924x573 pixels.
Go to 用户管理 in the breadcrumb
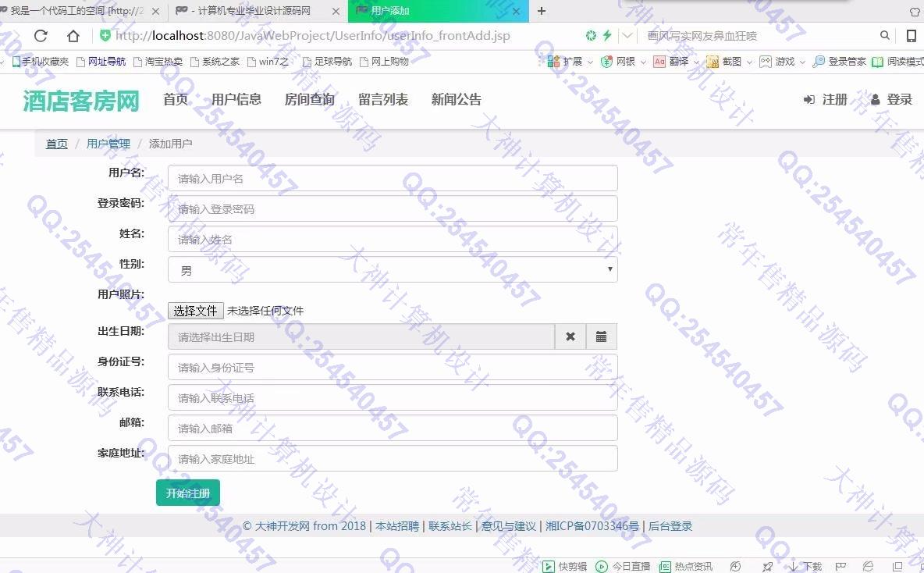point(108,144)
